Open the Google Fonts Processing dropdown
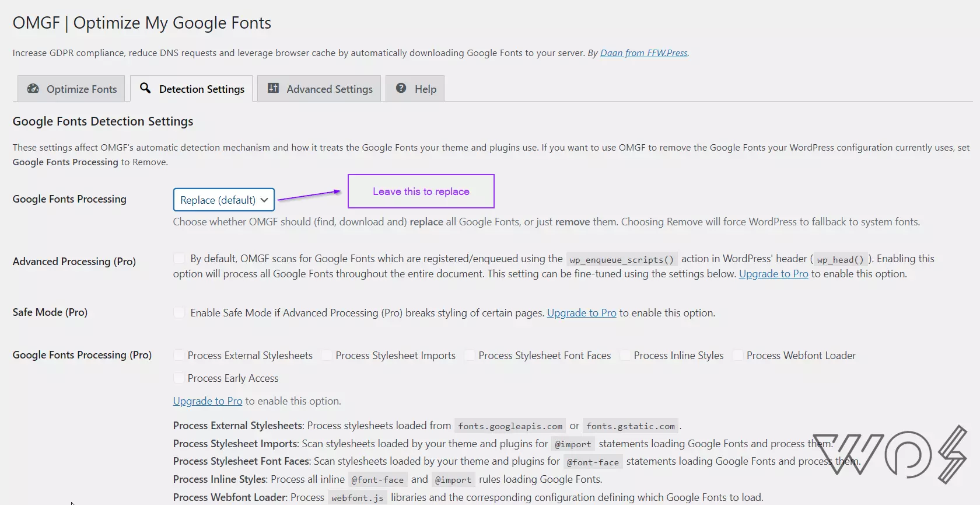 tap(223, 200)
